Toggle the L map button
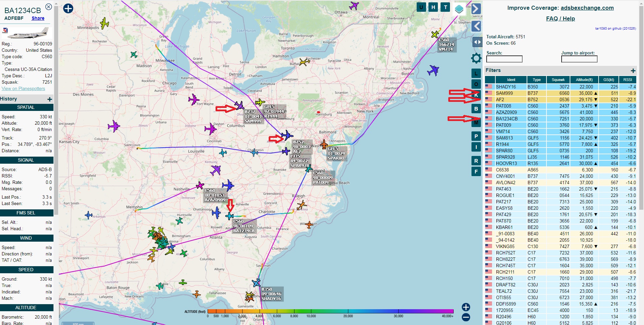The height and width of the screenshot is (325, 644). pos(476,73)
